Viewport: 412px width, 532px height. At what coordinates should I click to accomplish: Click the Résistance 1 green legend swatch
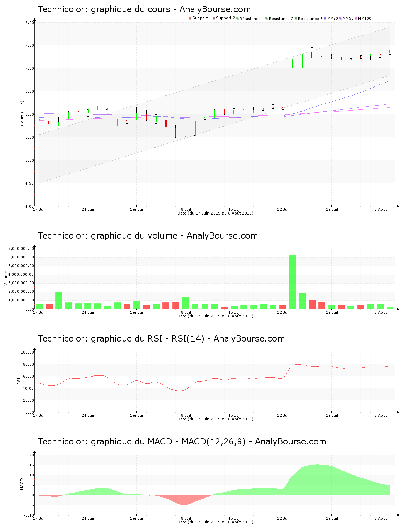[x=237, y=18]
